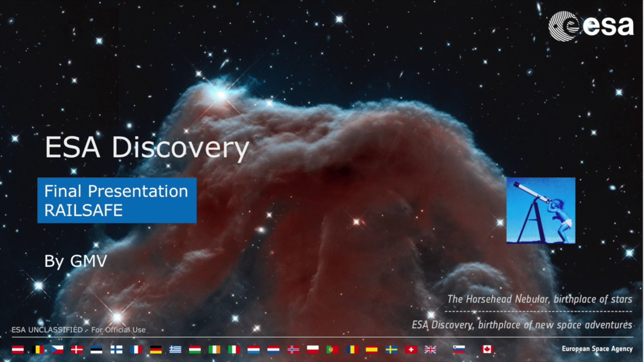
Task: Choose the Hungary flag icon
Action: point(195,350)
